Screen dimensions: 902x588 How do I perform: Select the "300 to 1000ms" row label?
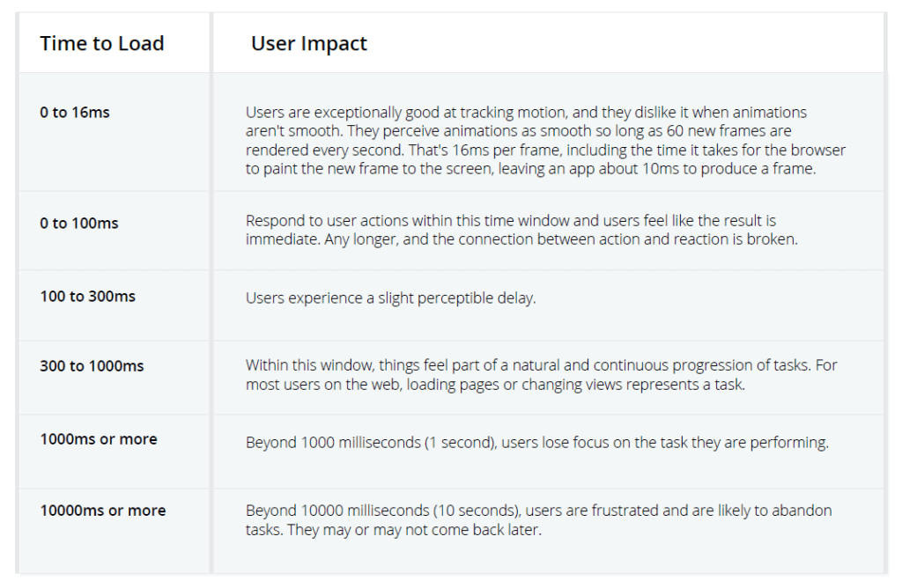pos(92,365)
